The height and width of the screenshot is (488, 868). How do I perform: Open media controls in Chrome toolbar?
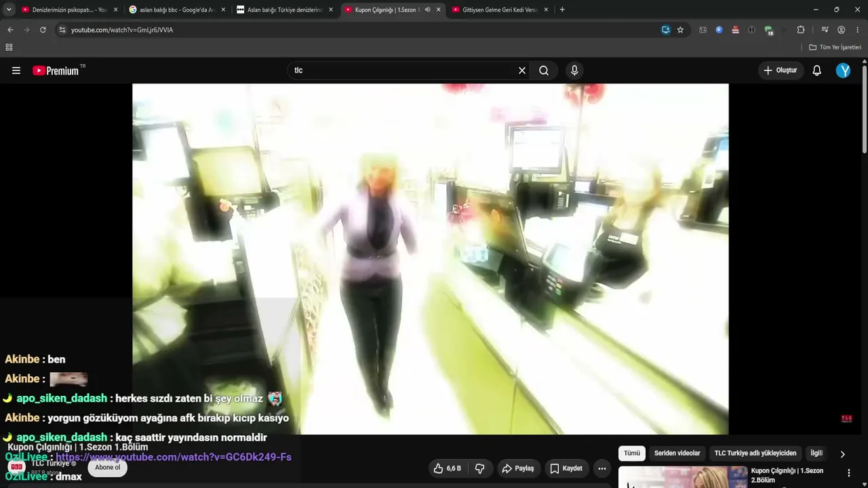(825, 30)
